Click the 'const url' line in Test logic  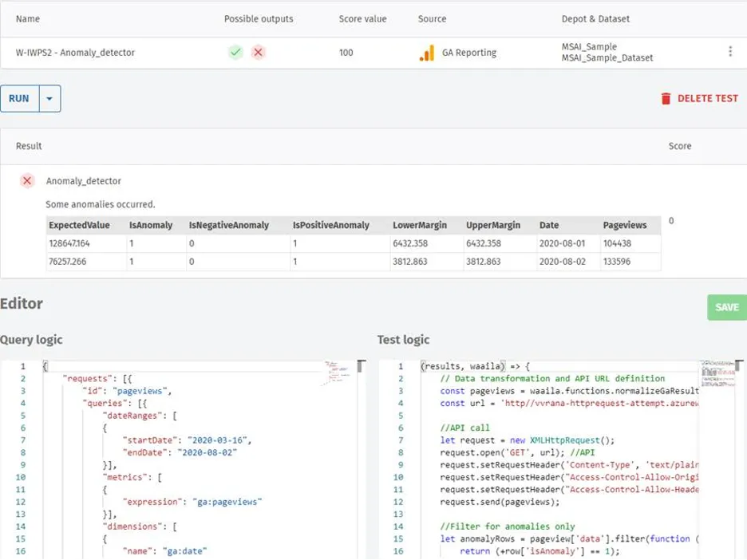[569, 404]
